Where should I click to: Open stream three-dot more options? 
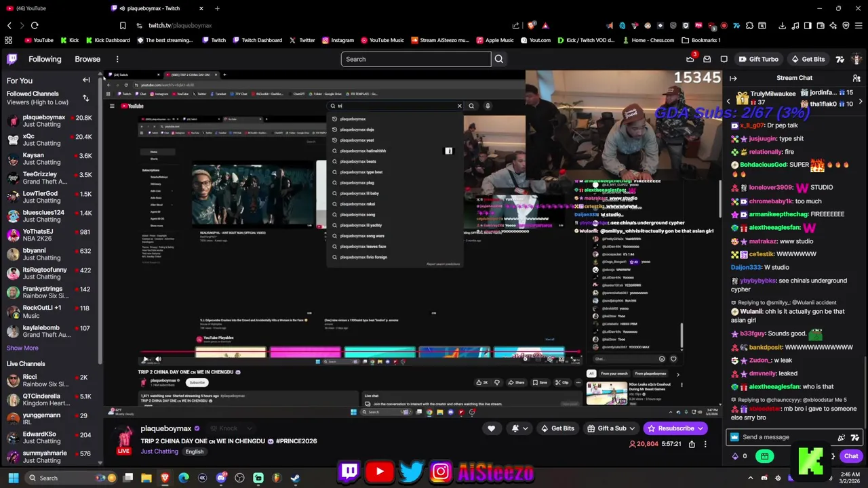click(705, 444)
